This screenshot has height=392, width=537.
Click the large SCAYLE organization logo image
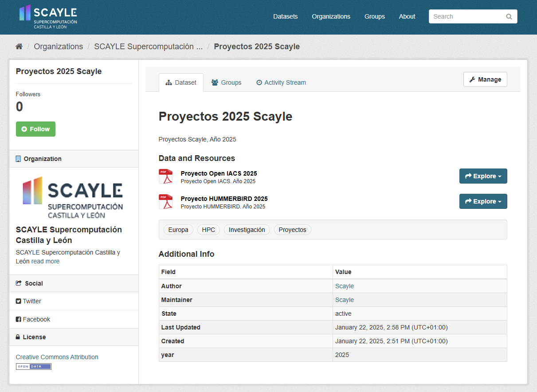click(73, 197)
